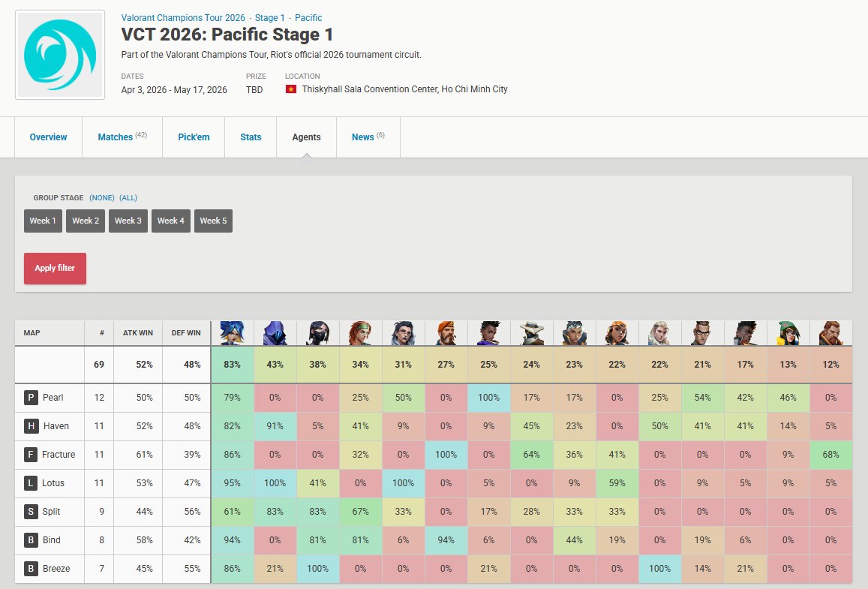
Task: Click the Lotus map name
Action: point(53,482)
